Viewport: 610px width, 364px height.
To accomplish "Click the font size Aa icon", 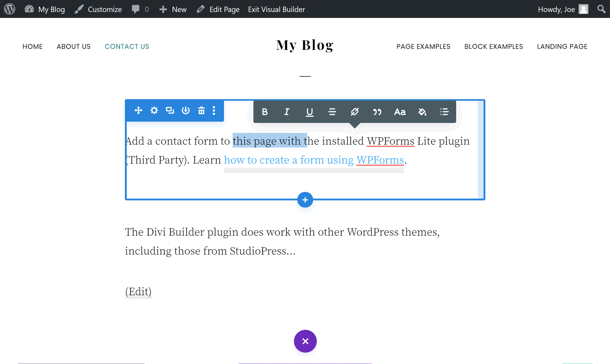I will pyautogui.click(x=400, y=112).
